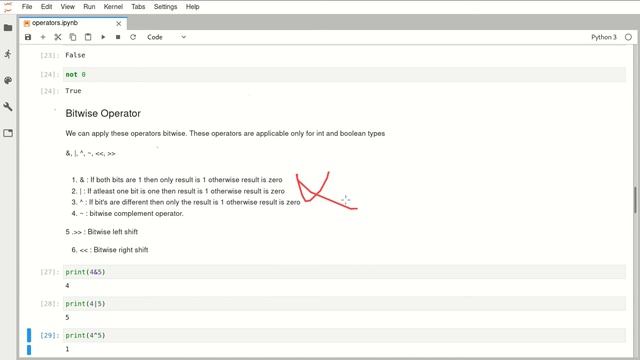Screen dimensions: 640x360
Task: Open the Edit menu
Action: click(x=47, y=7)
